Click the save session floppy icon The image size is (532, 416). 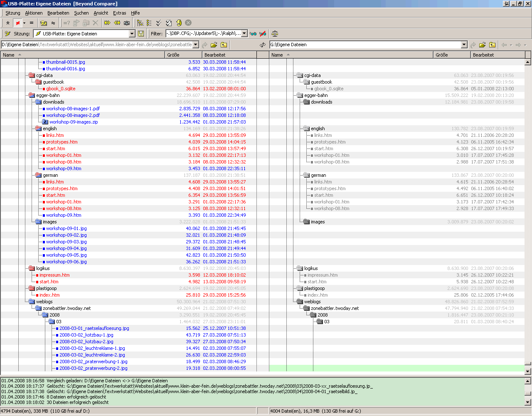141,34
